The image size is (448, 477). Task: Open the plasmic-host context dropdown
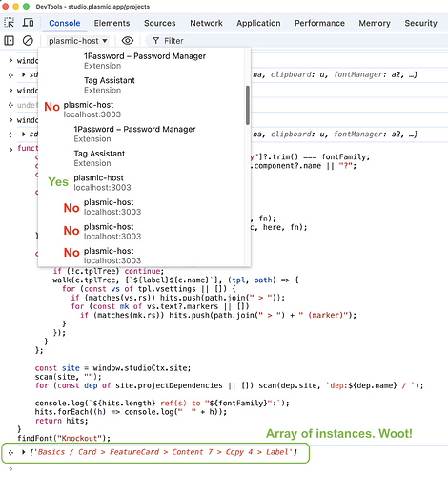(78, 41)
